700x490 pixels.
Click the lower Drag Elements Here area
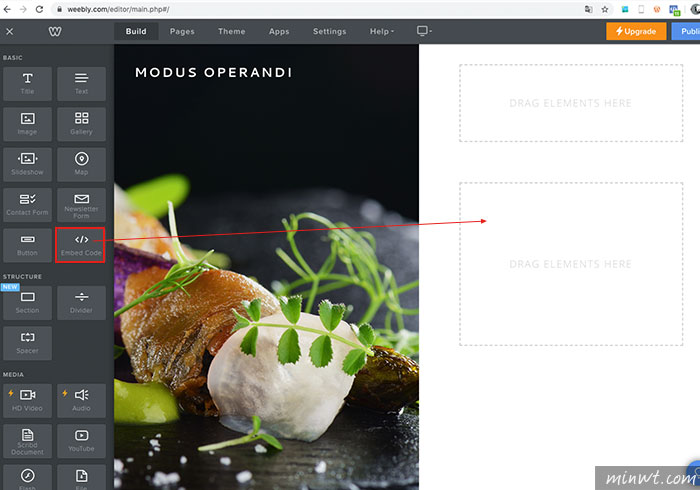(571, 264)
